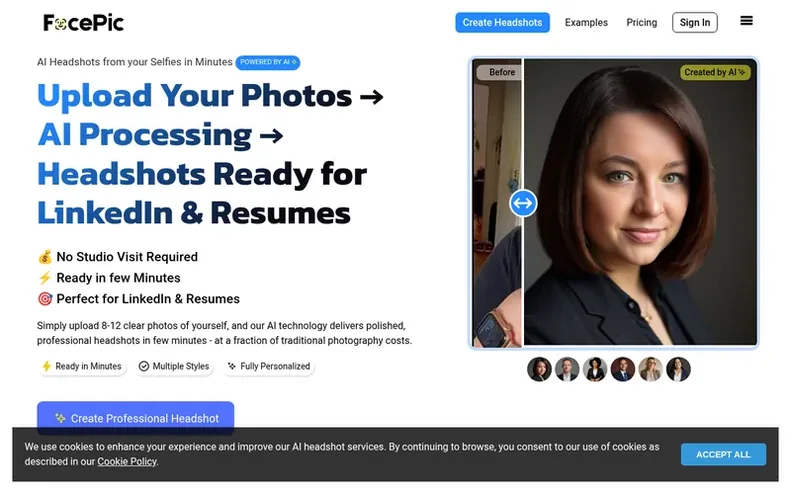Select the example thumbnail with maroon background
Screen dimensions: 791x494
pyautogui.click(x=623, y=369)
